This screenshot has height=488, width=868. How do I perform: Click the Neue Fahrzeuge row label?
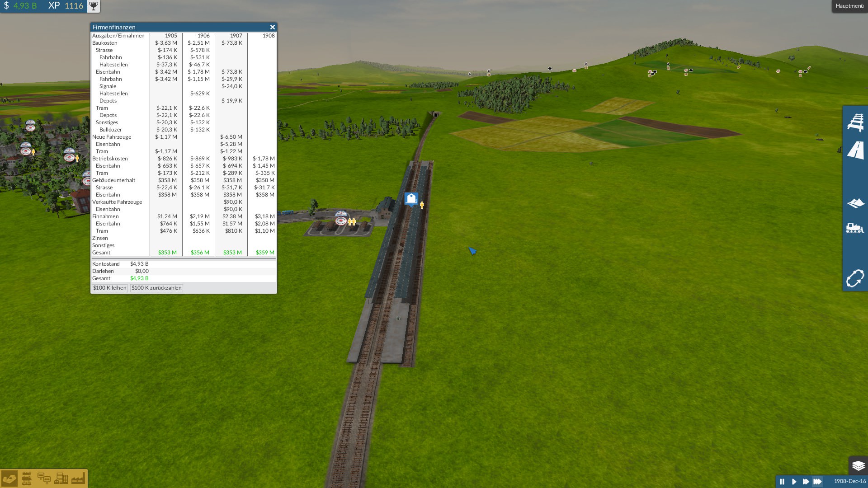pyautogui.click(x=111, y=137)
